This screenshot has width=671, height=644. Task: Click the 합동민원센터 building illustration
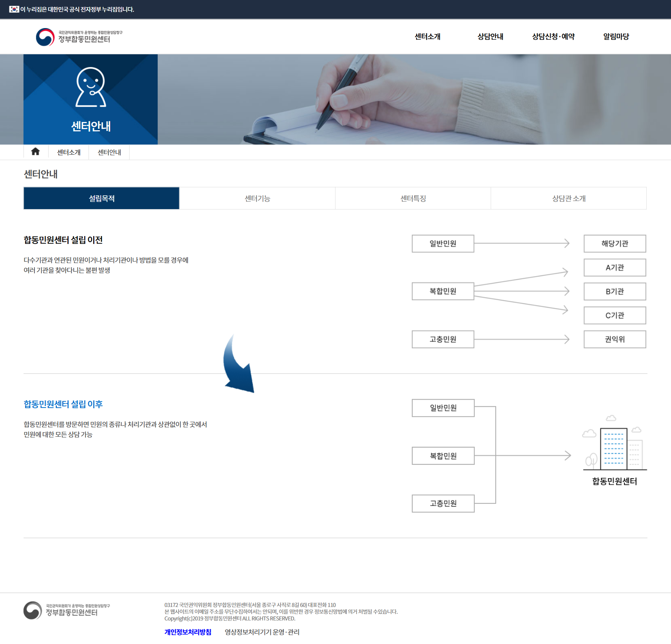[x=614, y=443]
